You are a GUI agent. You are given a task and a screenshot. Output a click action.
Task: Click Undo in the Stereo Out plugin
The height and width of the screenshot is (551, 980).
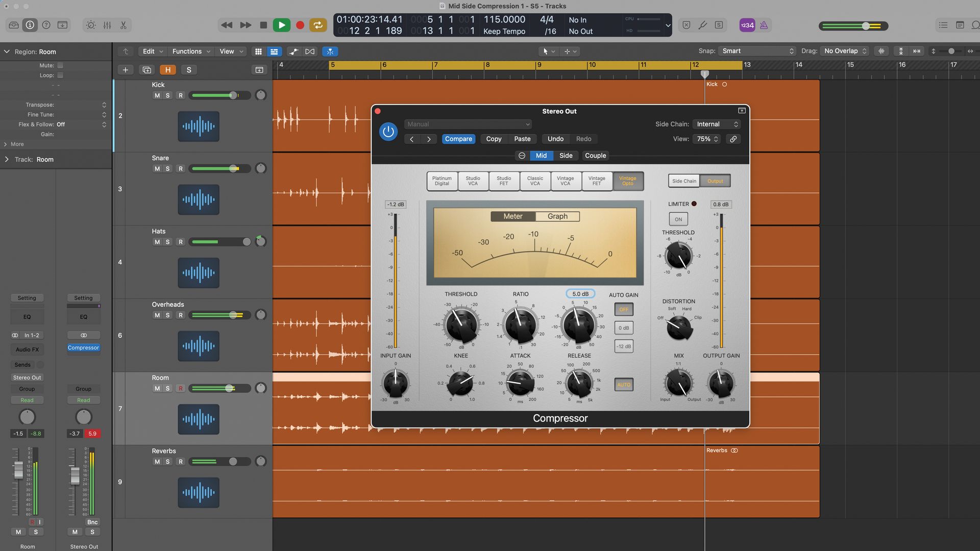click(x=555, y=139)
